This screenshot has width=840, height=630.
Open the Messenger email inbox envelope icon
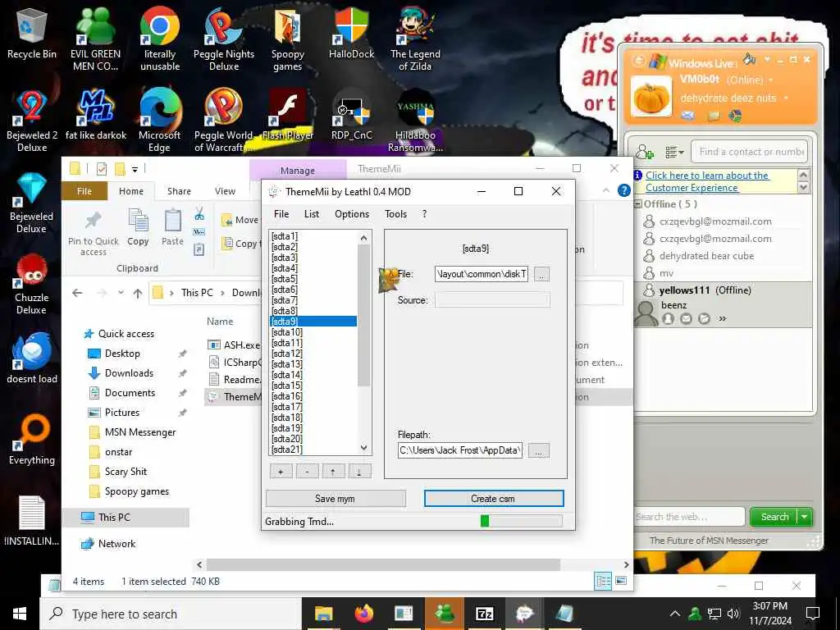coord(688,116)
